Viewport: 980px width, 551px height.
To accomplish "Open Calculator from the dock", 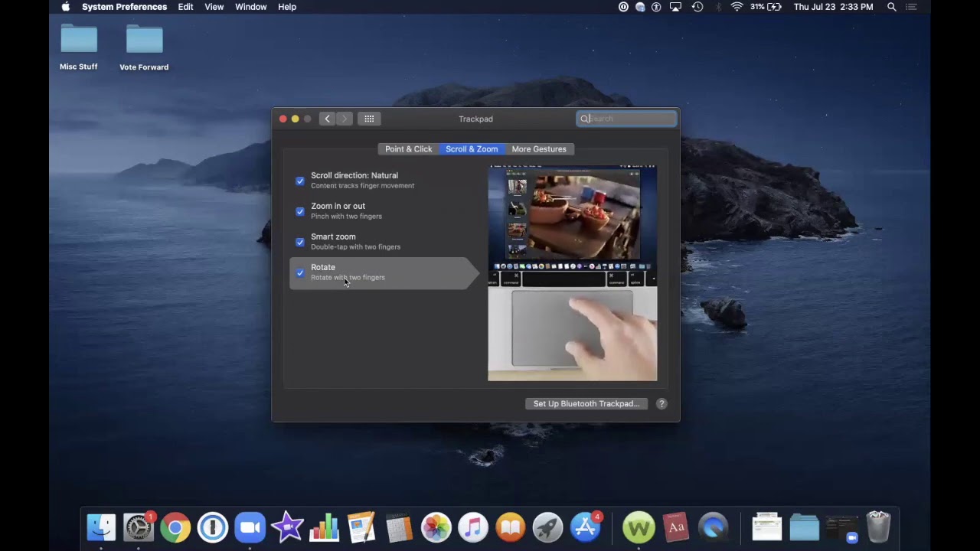I will tap(399, 527).
